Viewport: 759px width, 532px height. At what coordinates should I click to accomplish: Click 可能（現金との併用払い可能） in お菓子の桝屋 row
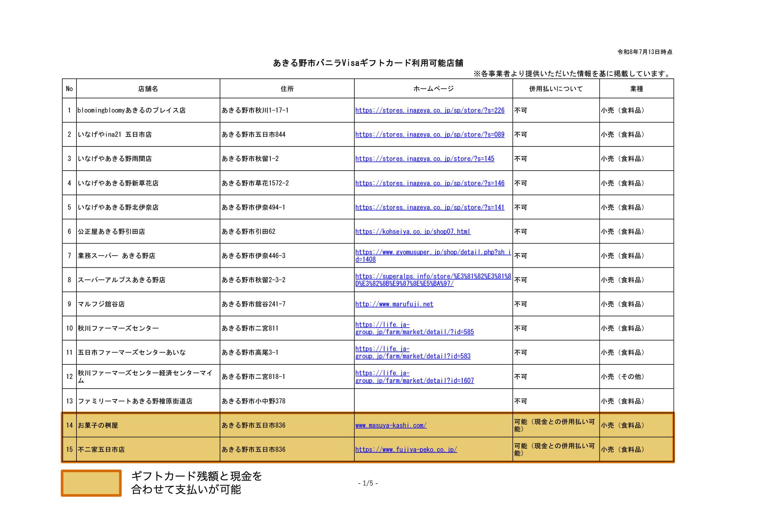554,425
